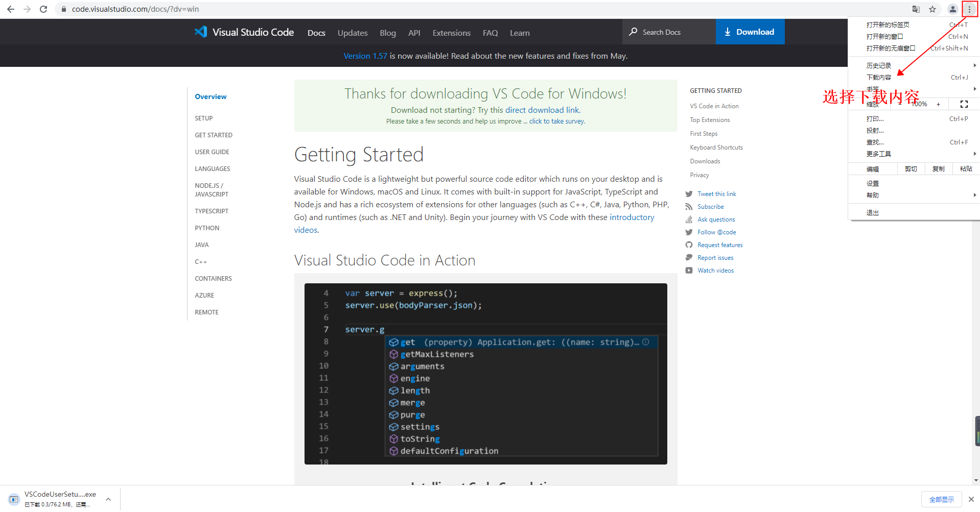Click the info icon on get suggestion
The image size is (980, 512).
click(x=646, y=342)
